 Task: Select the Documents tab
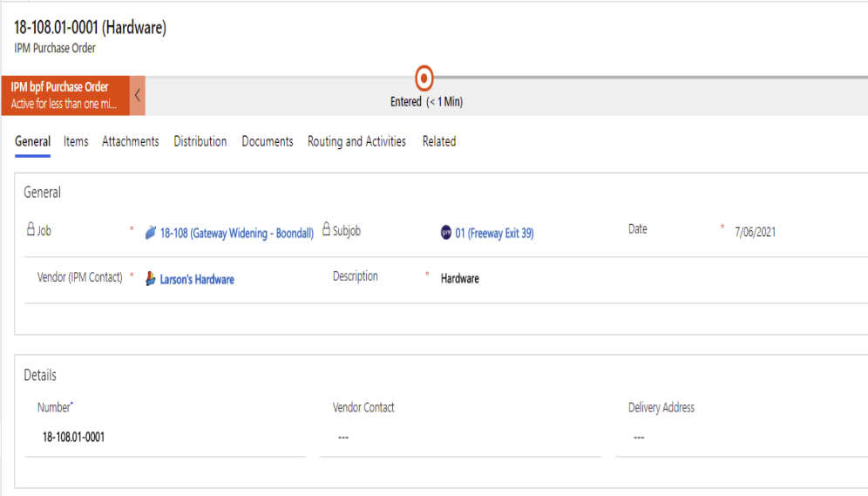coord(267,141)
